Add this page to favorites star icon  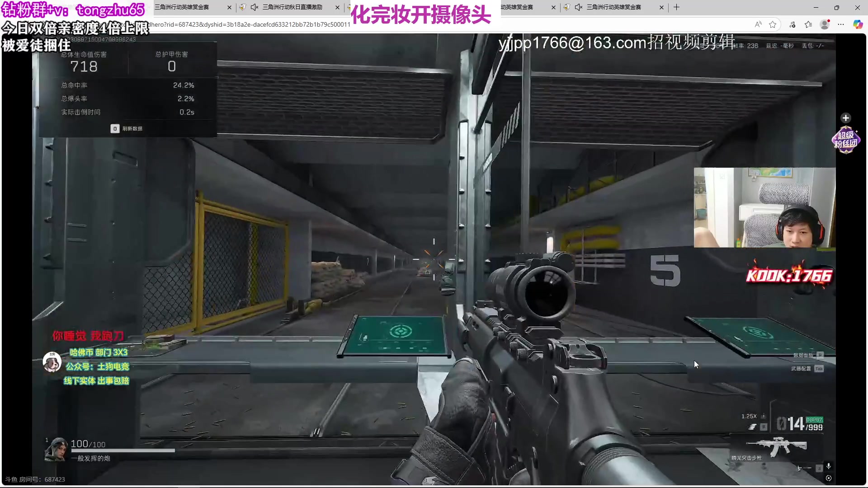point(773,24)
